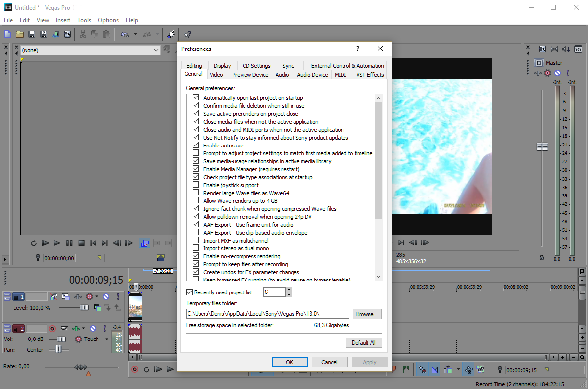Click the Properties toolbar icon

pos(67,34)
